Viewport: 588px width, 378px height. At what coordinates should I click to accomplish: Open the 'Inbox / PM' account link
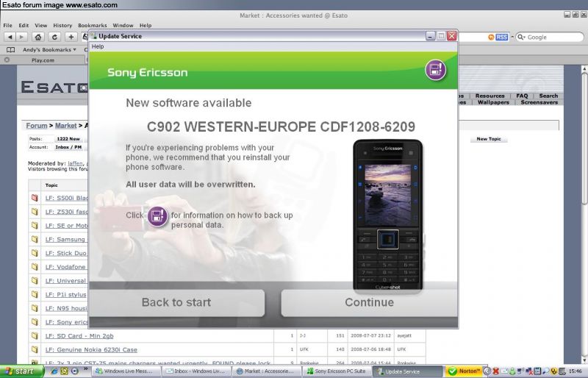point(68,147)
